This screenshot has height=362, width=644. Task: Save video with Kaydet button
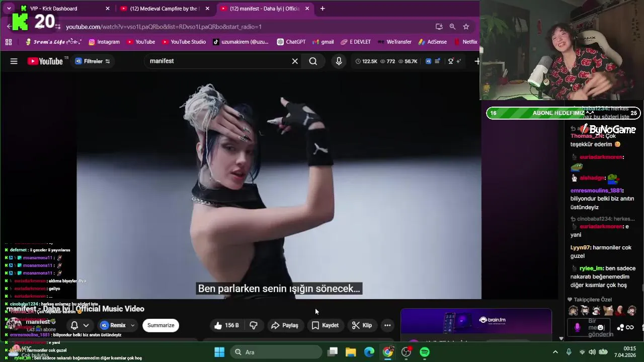pyautogui.click(x=325, y=325)
